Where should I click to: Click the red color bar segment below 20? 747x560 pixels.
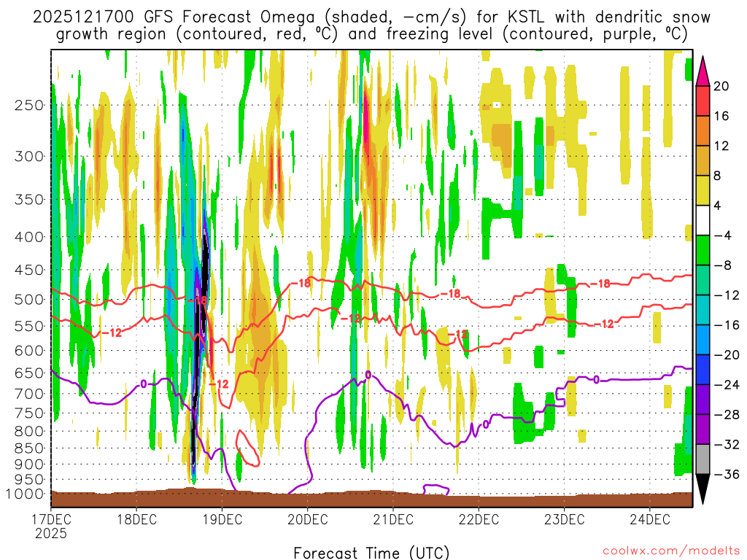(x=703, y=101)
